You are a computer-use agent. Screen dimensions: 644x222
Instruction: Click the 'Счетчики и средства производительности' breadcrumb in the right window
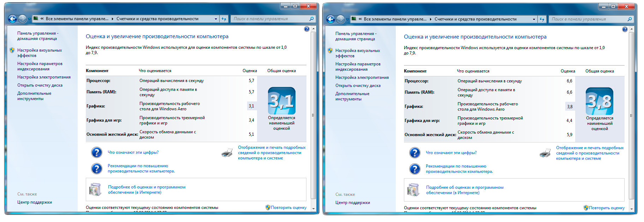pos(475,19)
